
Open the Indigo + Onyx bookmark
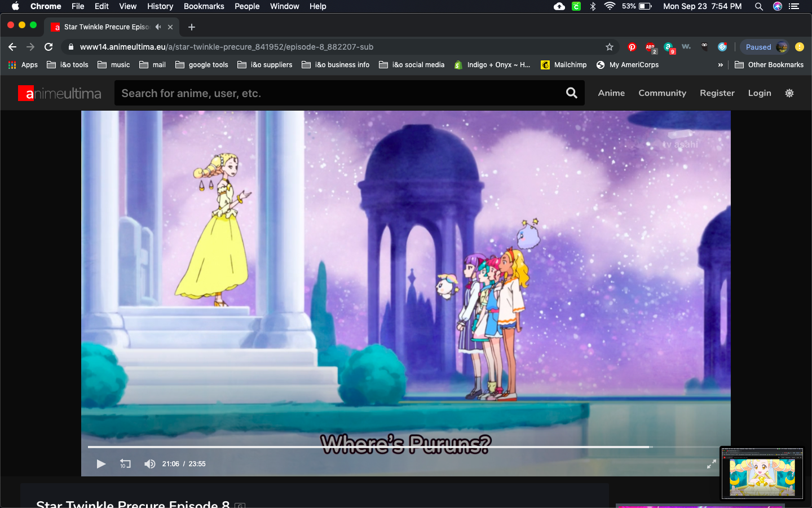492,65
